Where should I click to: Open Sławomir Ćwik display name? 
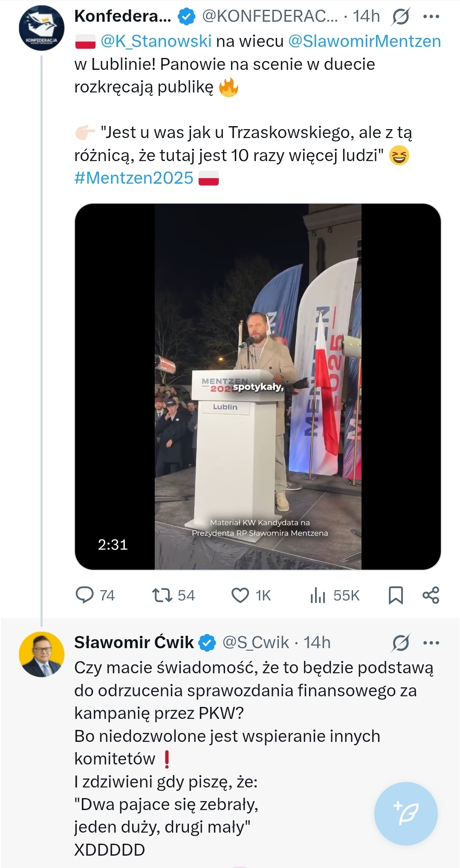[134, 643]
